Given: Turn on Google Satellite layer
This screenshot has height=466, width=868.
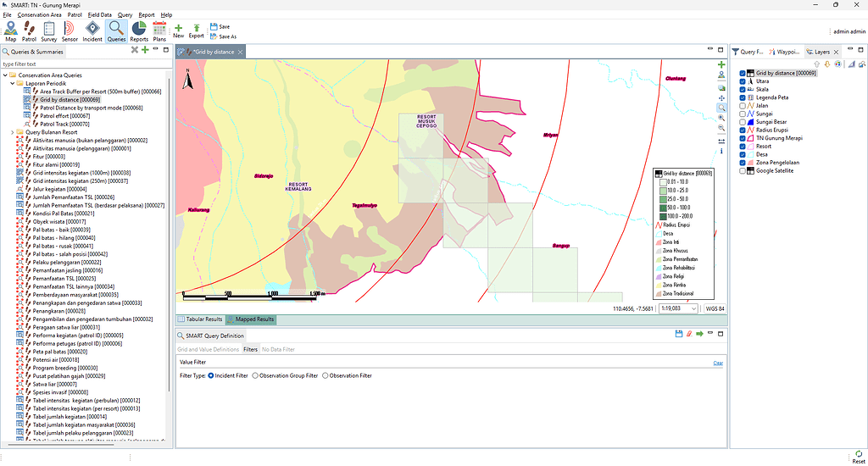Looking at the screenshot, I should click(x=743, y=170).
